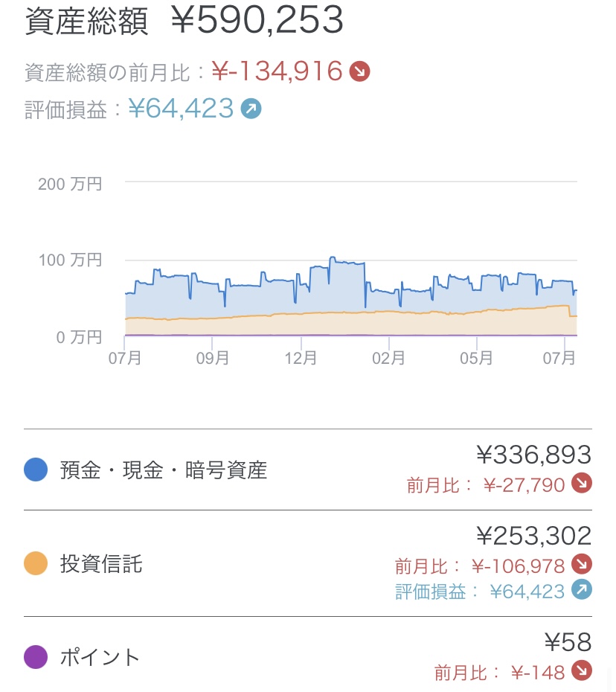Click the 100 万円 gridline label
Screen dimensions: 616x692
[70, 260]
